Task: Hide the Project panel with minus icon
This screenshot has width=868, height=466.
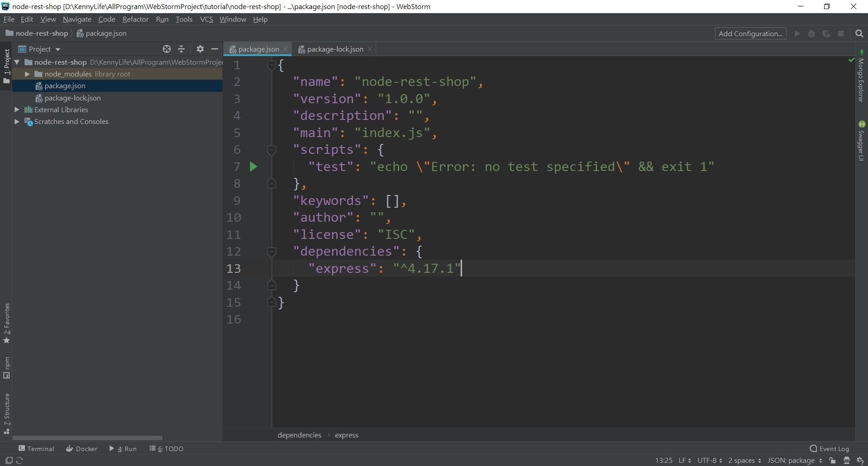Action: coord(215,49)
